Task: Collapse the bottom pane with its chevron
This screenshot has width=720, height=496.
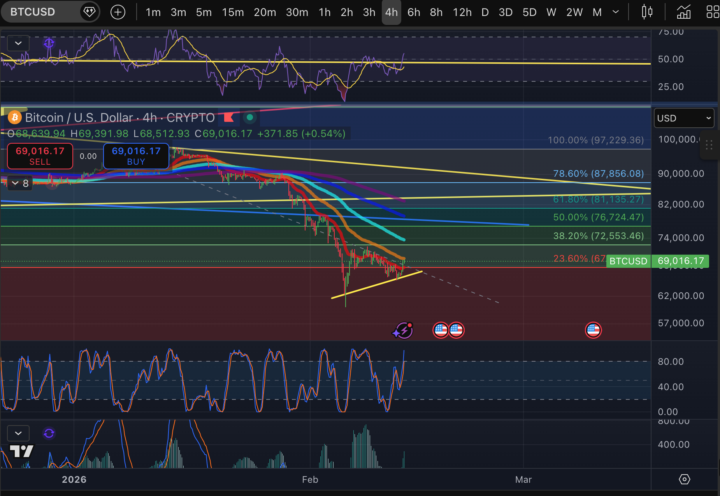Action: click(18, 433)
